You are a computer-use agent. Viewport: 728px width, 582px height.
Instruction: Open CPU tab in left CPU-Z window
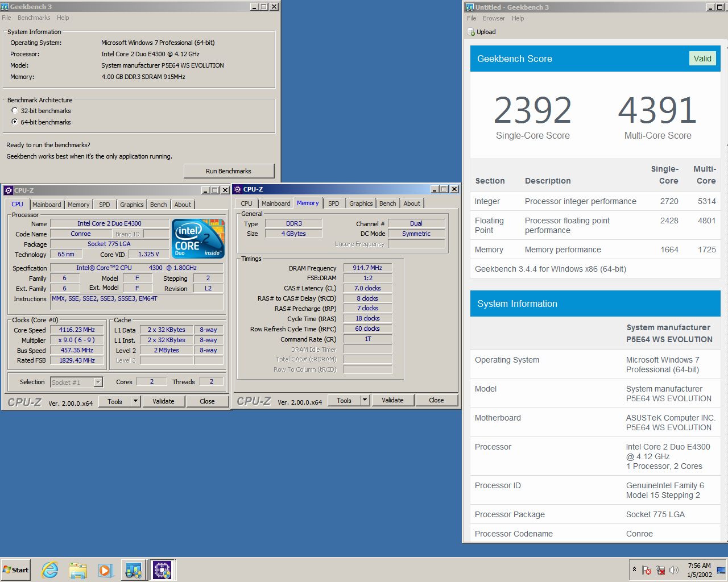18,204
